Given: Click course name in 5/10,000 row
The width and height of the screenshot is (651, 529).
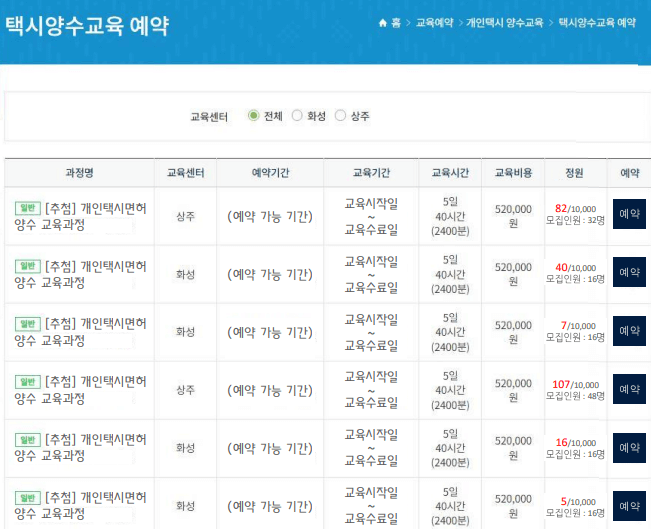Looking at the screenshot, I should pyautogui.click(x=81, y=505).
